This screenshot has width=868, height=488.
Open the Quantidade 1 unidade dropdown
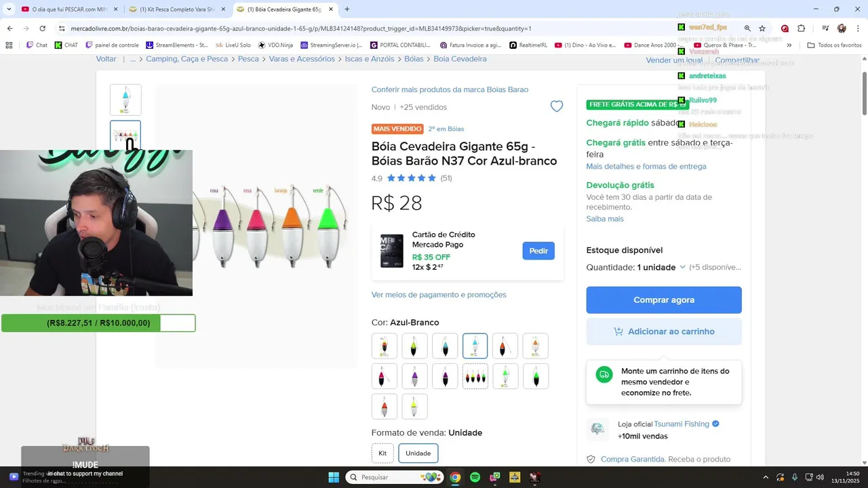636,267
